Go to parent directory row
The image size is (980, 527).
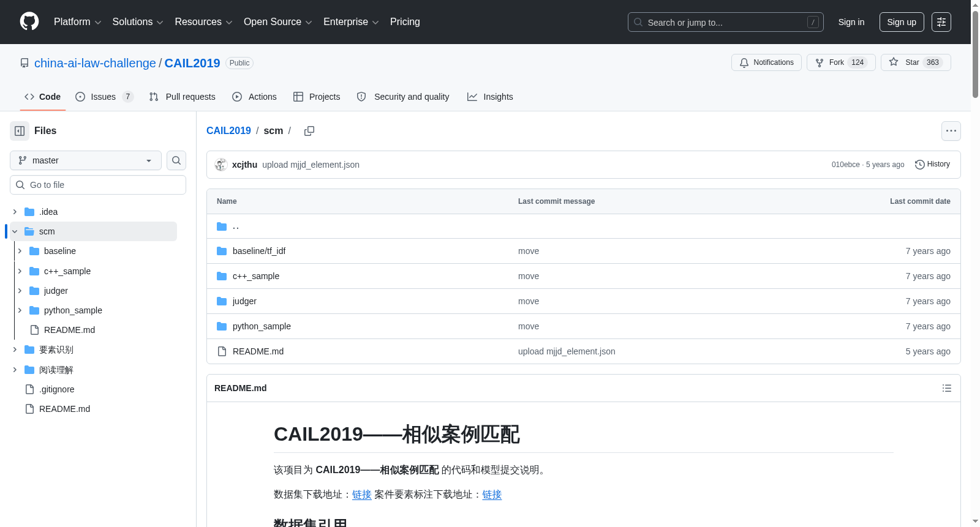[584, 226]
